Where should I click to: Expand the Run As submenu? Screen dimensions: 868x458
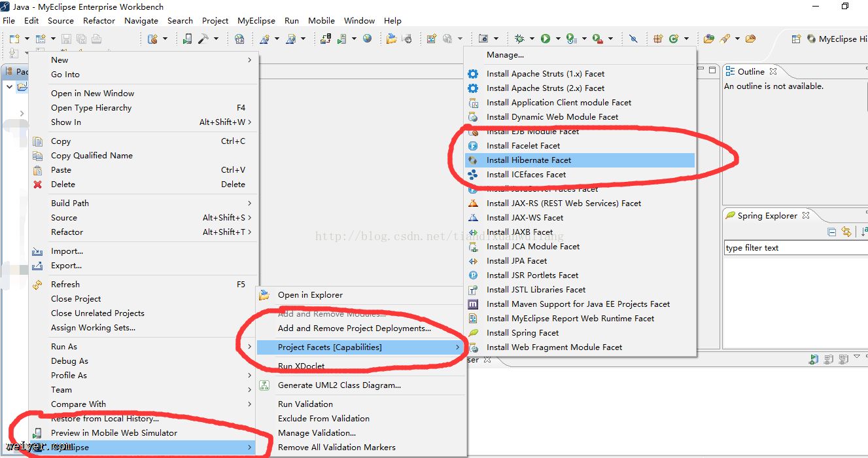pos(144,347)
